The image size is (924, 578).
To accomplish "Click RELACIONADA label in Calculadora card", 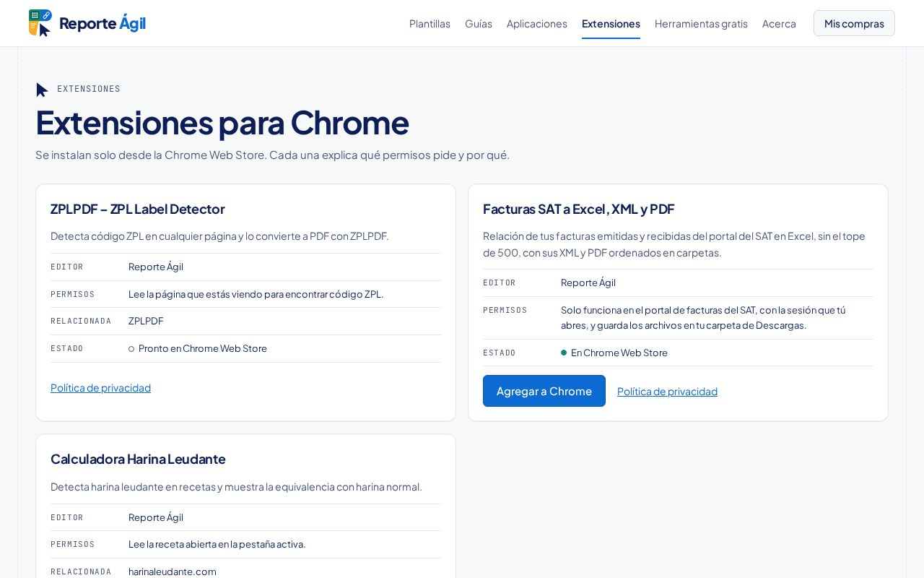I will 81,571.
